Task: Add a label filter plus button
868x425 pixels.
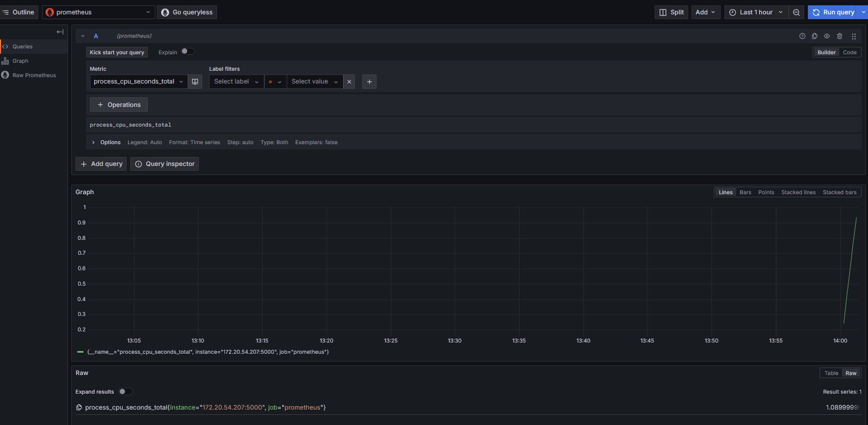Action: (x=369, y=81)
